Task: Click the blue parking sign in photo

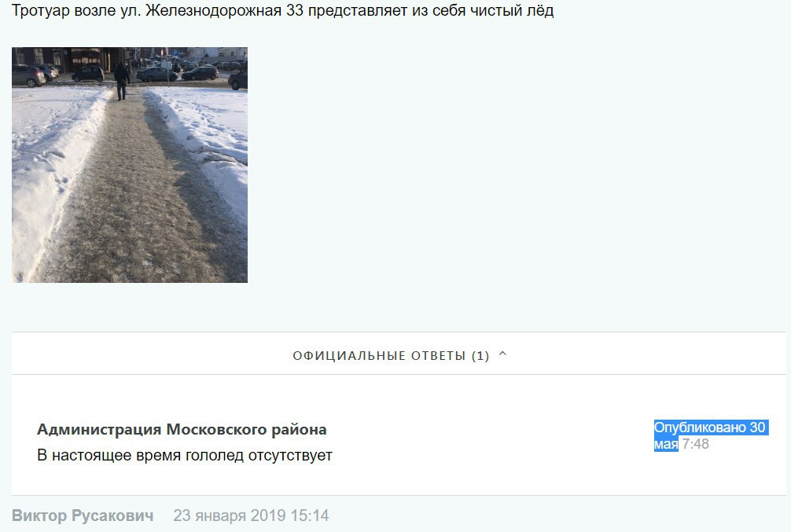Action: tap(175, 53)
